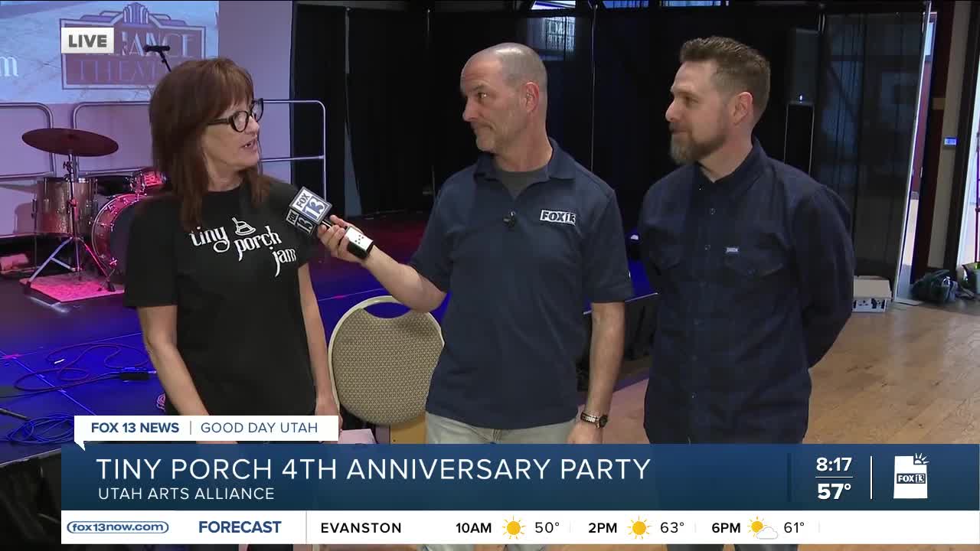
Task: Click the theatre logo on the projector screen
Action: 134,47
